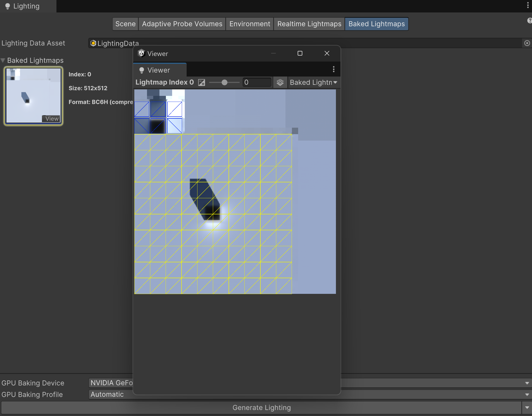Image resolution: width=532 pixels, height=416 pixels.
Task: Click the exposure slider handle
Action: 224,82
